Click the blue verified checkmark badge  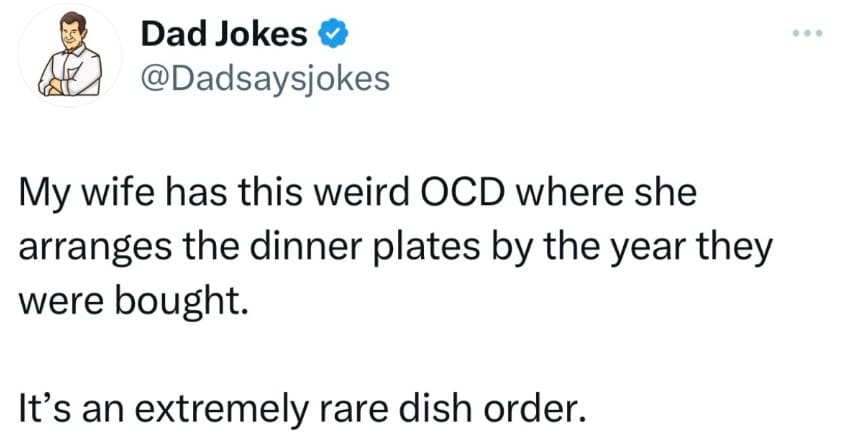(x=334, y=33)
